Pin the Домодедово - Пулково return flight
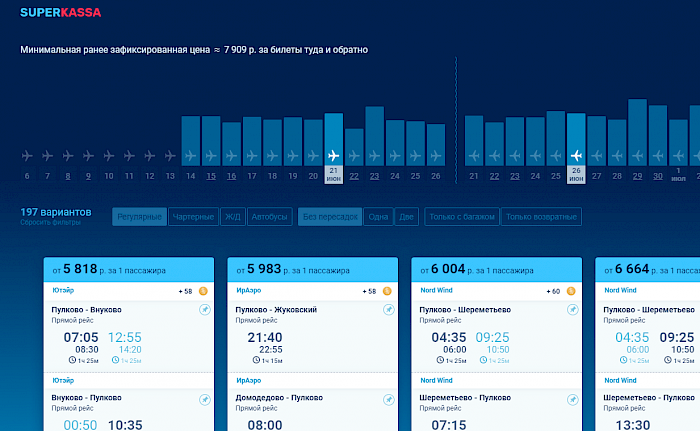The width and height of the screenshot is (700, 431). 389,400
